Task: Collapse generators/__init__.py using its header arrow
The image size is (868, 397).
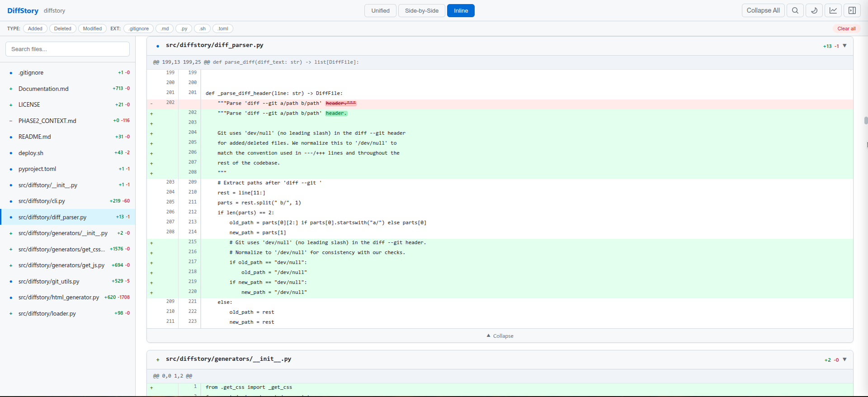Action: pos(844,359)
